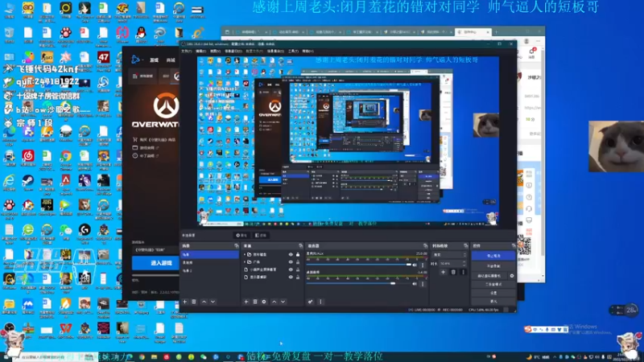
Task: Toggle visibility of 广告 source group
Action: click(291, 262)
